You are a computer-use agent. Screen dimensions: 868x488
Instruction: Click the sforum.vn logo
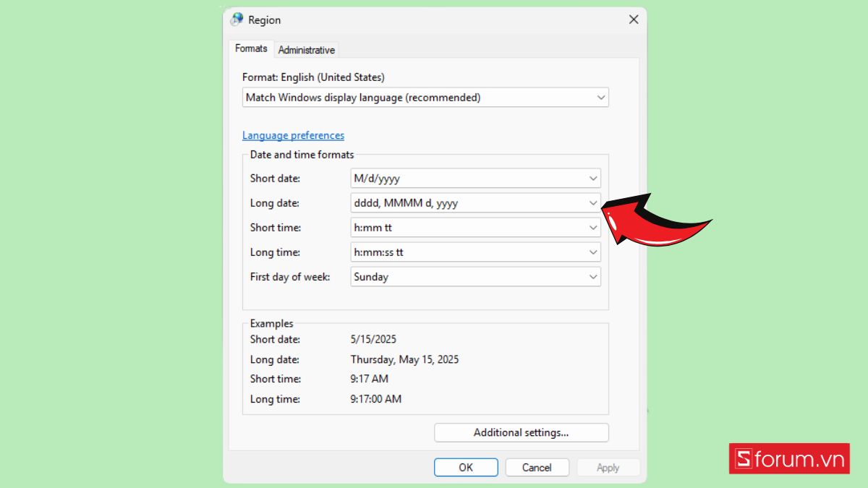789,459
